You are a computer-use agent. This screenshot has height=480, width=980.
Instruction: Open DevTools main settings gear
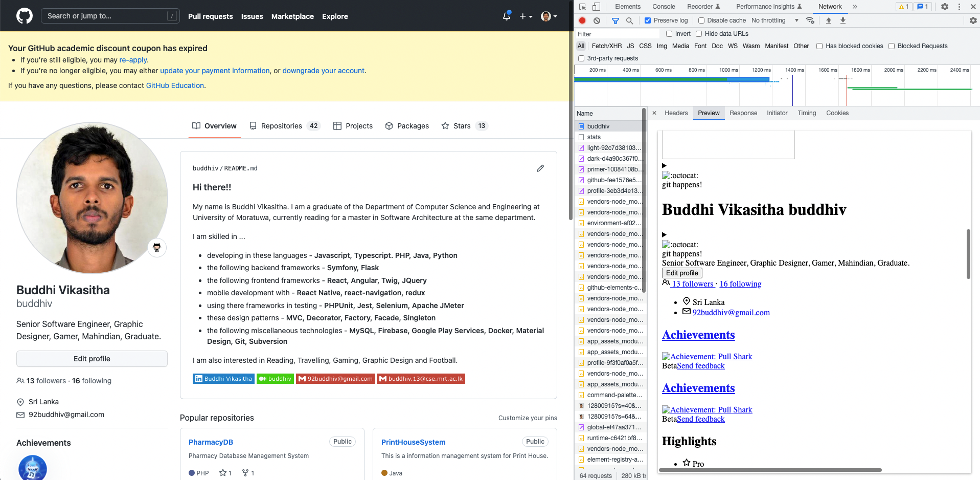coord(945,7)
